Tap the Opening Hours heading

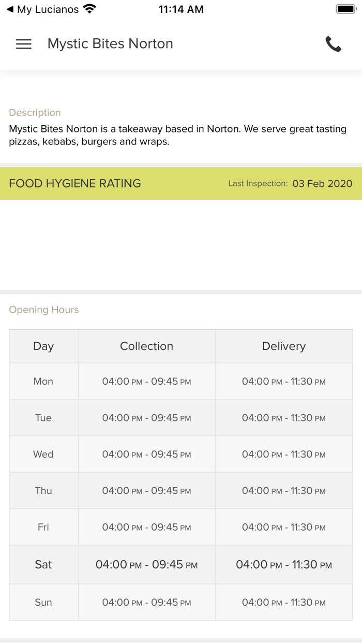44,310
